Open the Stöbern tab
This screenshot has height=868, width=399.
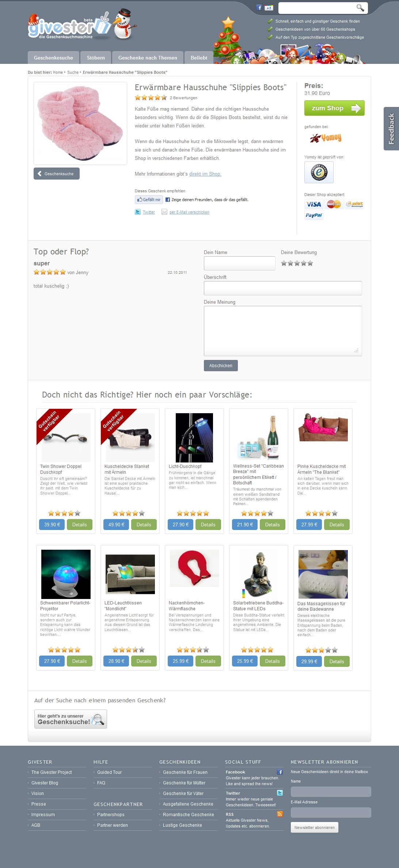96,58
